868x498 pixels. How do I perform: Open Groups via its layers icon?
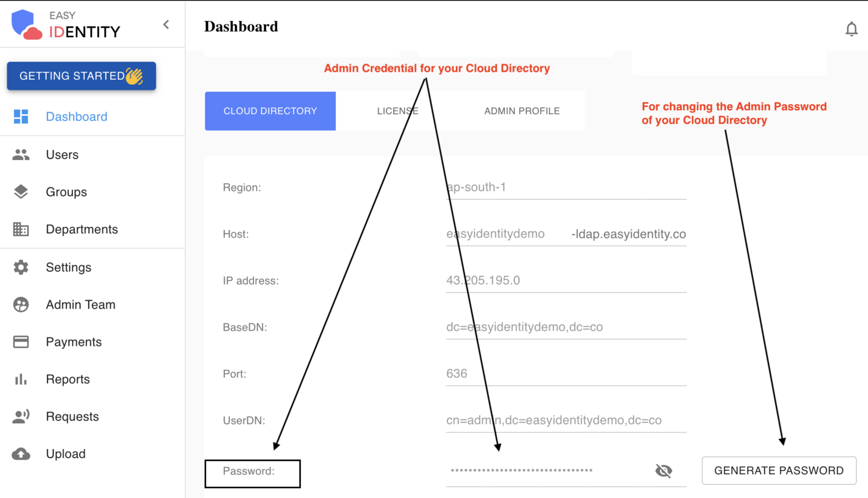click(x=21, y=192)
